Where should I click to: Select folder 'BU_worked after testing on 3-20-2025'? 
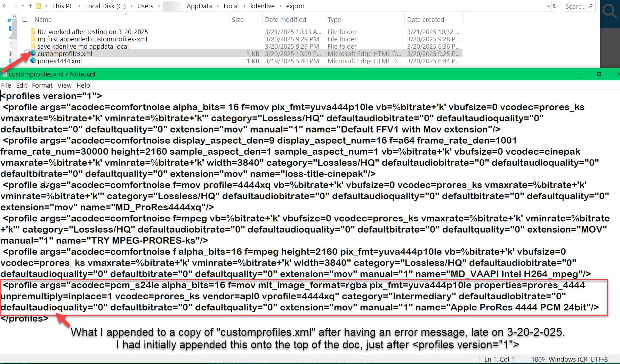92,32
